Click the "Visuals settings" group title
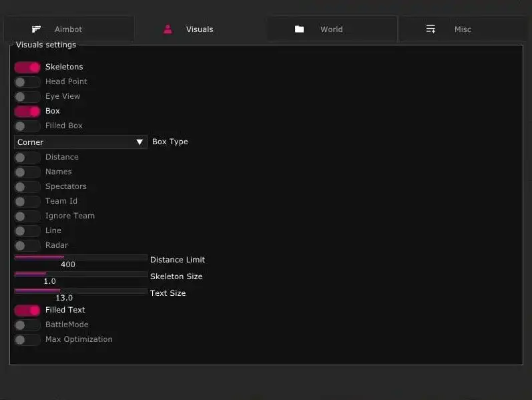The image size is (532, 400). (x=46, y=45)
